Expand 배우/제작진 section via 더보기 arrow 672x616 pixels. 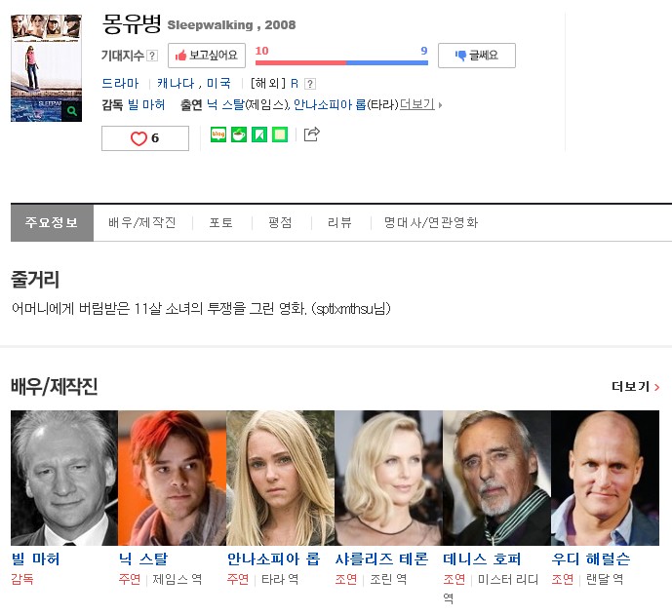[636, 387]
